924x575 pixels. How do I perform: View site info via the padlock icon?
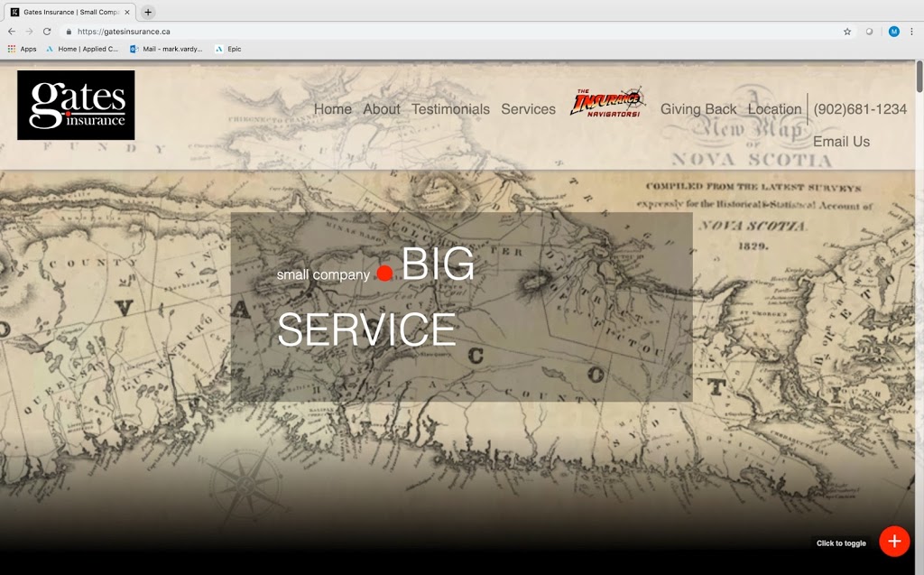click(69, 32)
